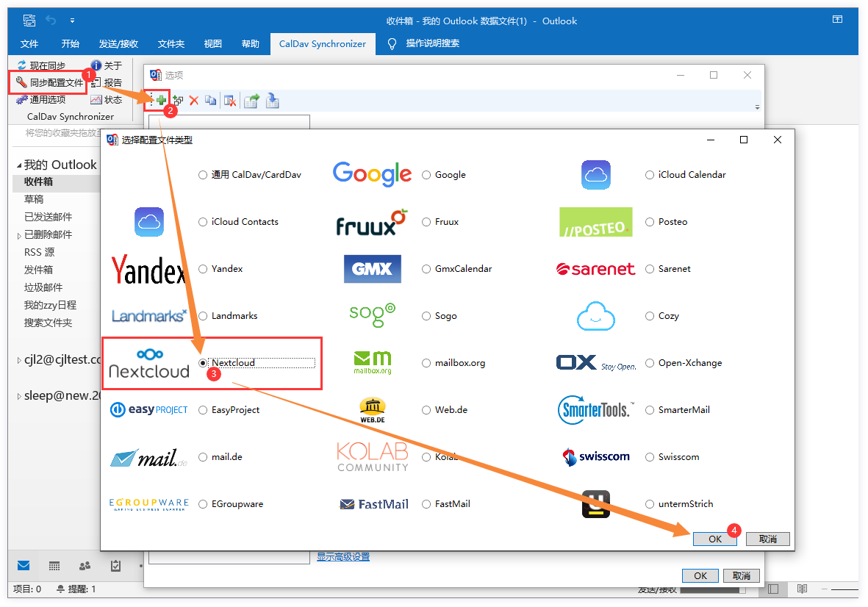868x607 pixels.
Task: Expand the cjl2@cjltest account tree
Action: 19,360
